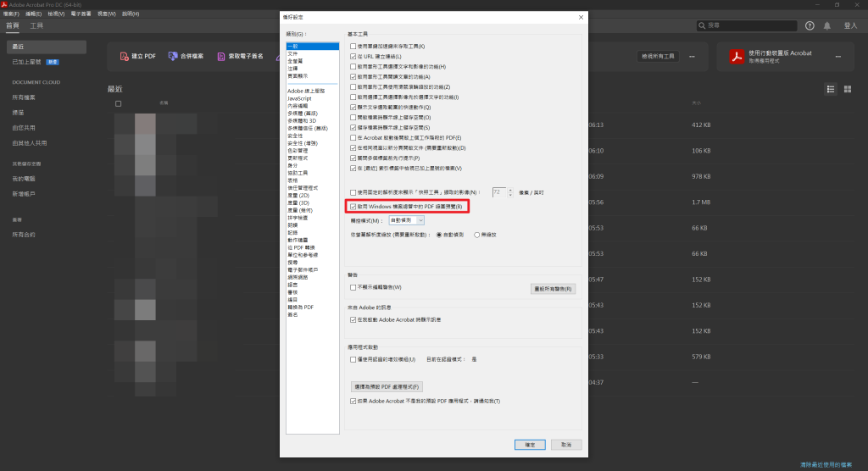Click the reset all warnings button (R)

pyautogui.click(x=553, y=289)
